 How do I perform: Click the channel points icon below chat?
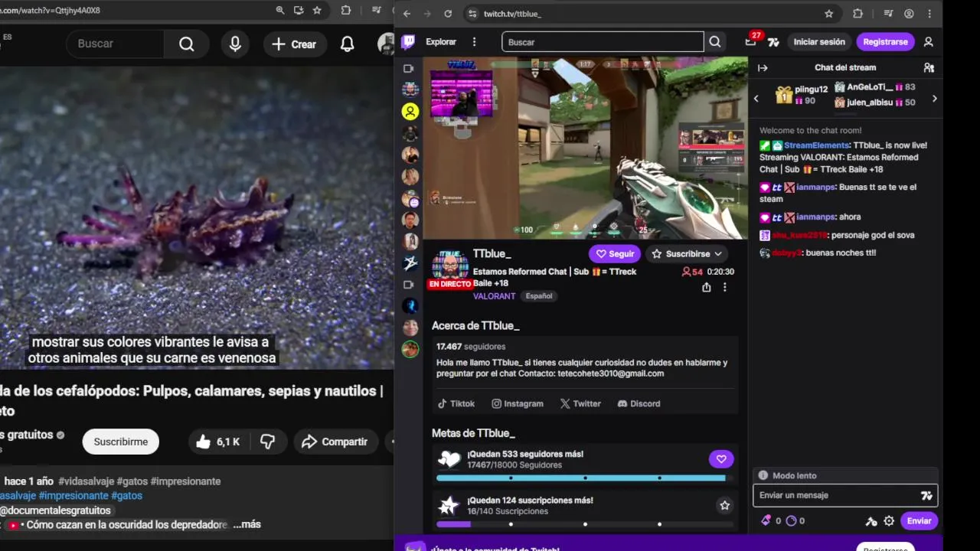(791, 520)
